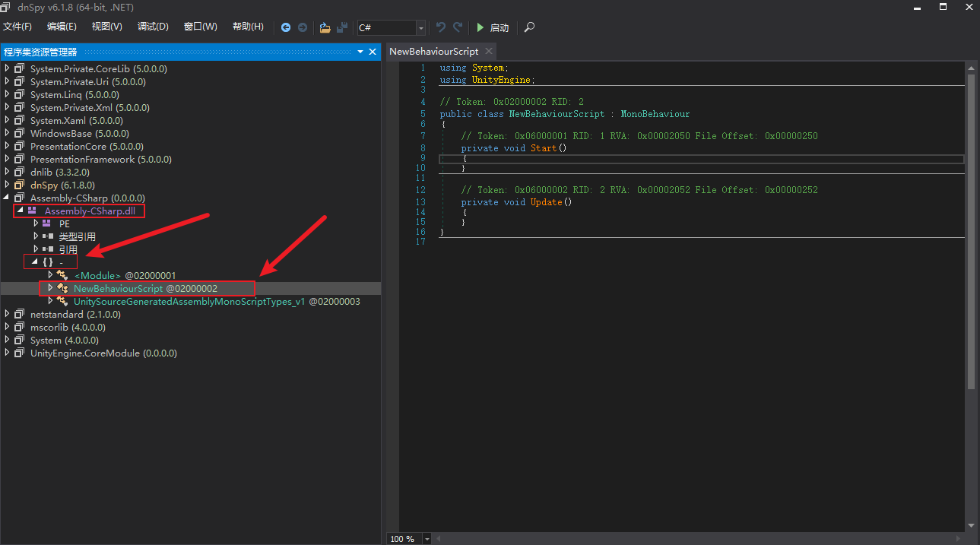
Task: Click the class icon beside UnitySourceGeneratedAssemblyMonoScriptTypes_v1
Action: [62, 301]
